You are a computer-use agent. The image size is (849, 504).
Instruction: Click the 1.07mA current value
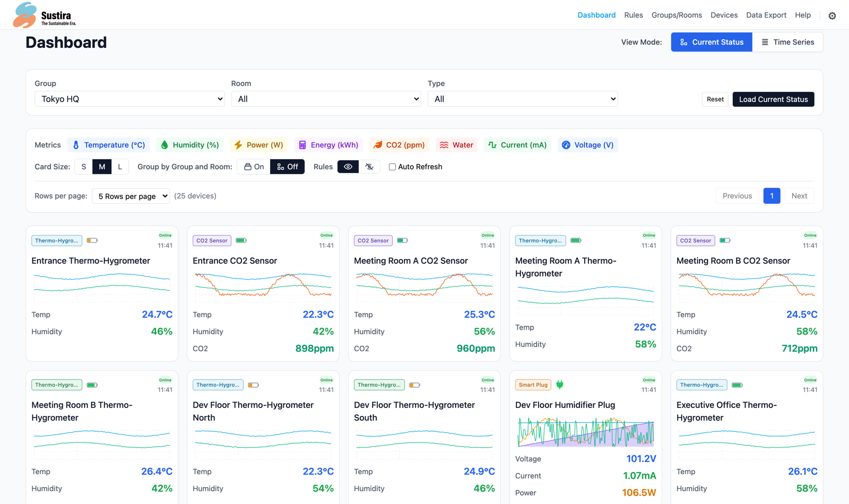click(639, 476)
